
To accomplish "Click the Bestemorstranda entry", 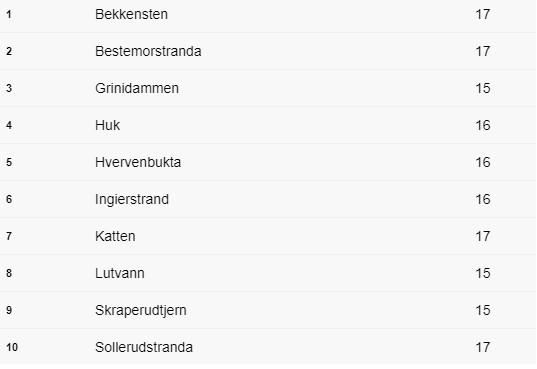I will coord(148,51).
